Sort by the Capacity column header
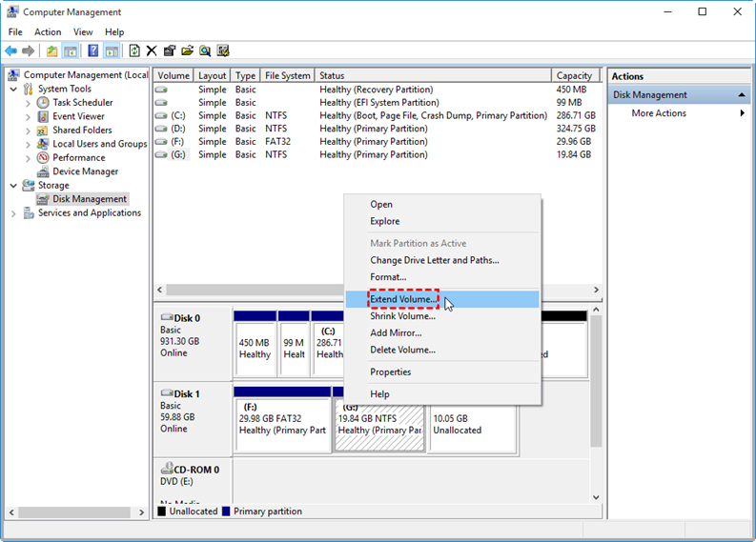756x542 pixels. [574, 75]
